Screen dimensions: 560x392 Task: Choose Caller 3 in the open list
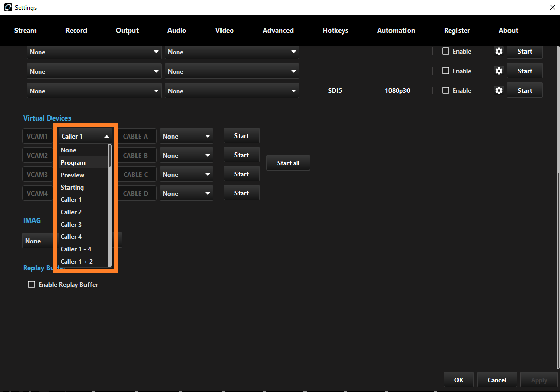click(x=83, y=224)
